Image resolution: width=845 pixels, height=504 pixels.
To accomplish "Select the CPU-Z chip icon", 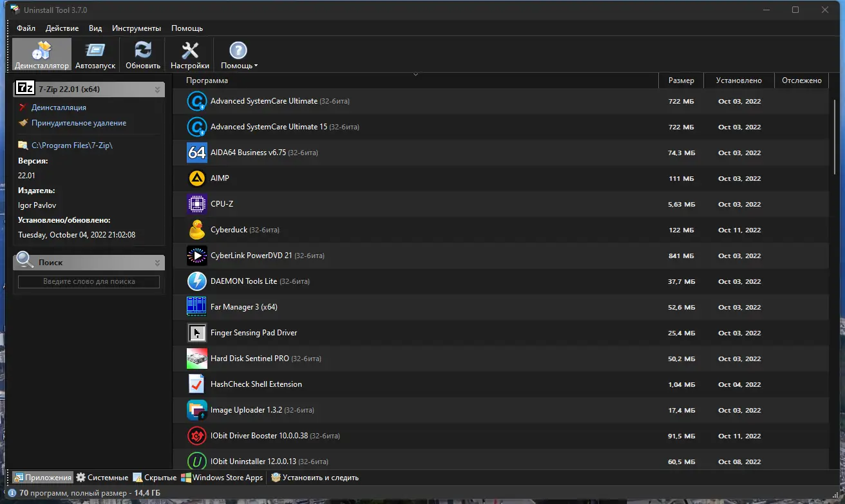I will (196, 204).
